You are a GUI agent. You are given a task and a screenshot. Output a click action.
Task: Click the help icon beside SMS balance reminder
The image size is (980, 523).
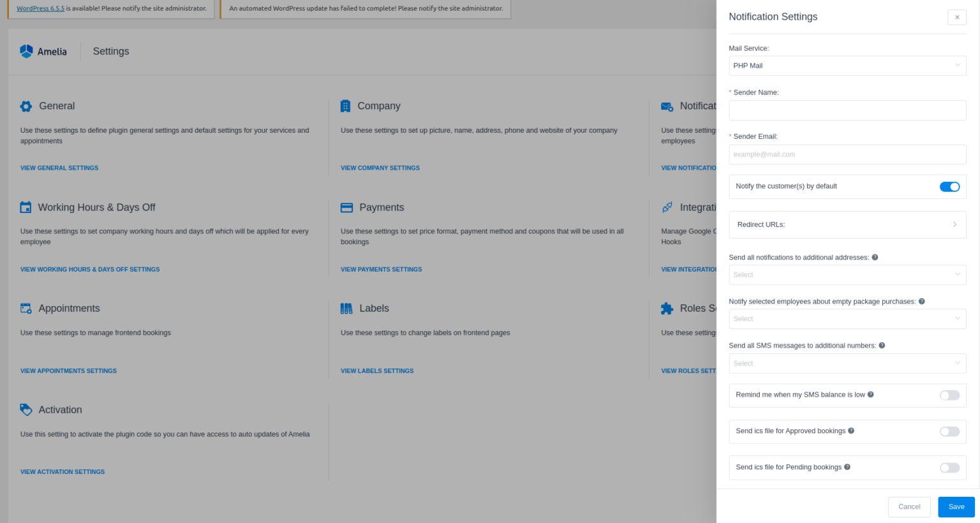872,394
